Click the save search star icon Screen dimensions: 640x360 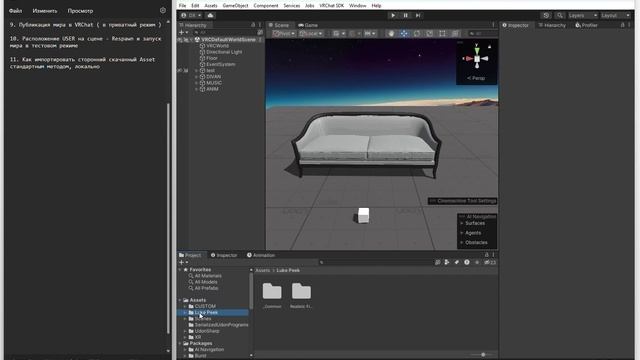[477, 262]
